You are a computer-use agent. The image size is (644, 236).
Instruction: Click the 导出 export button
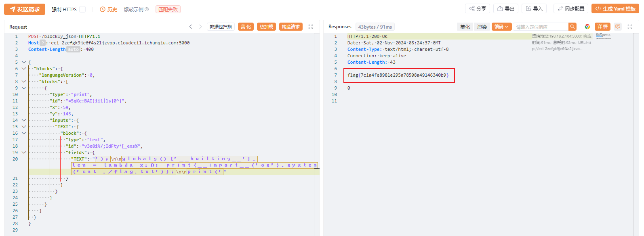point(506,8)
